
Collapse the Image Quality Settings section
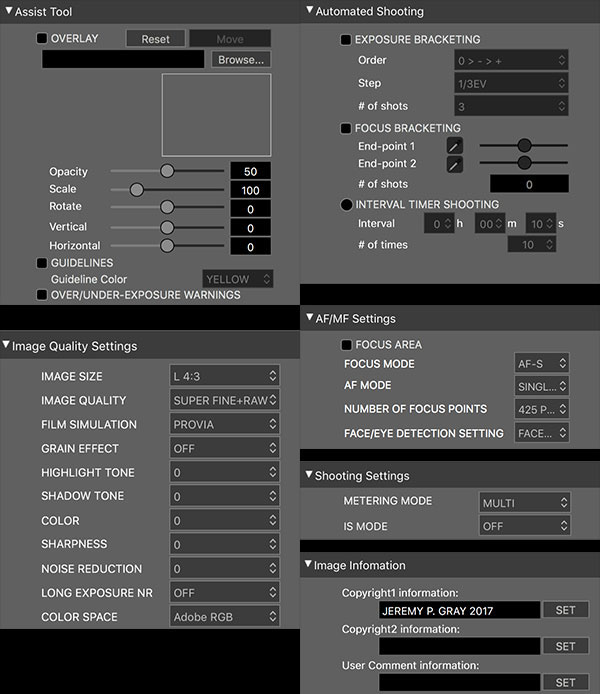8,346
